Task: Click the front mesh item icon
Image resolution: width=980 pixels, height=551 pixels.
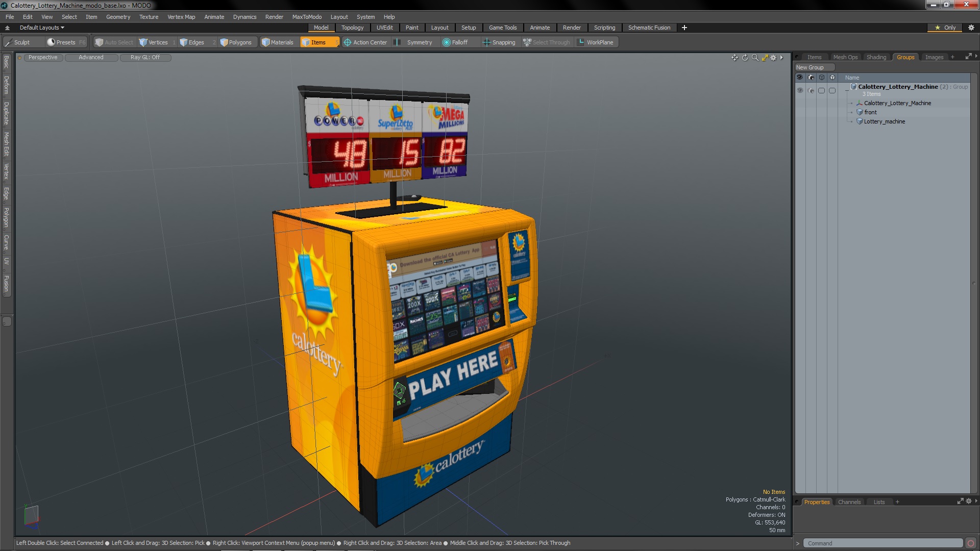Action: click(860, 112)
